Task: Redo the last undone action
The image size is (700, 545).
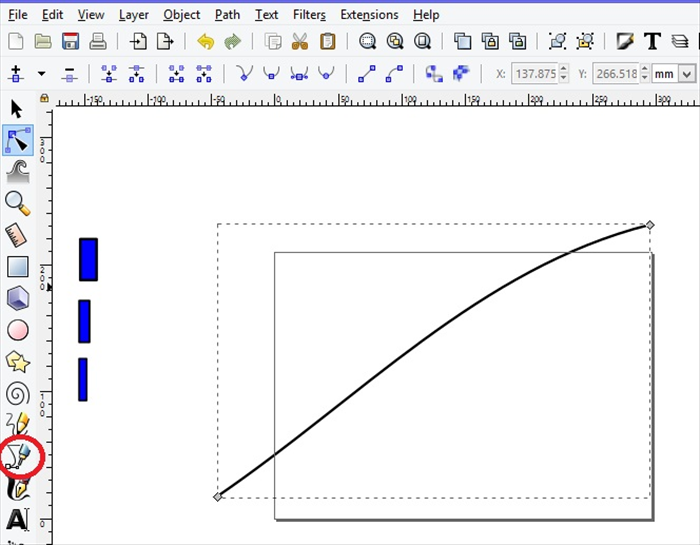Action: pyautogui.click(x=233, y=42)
